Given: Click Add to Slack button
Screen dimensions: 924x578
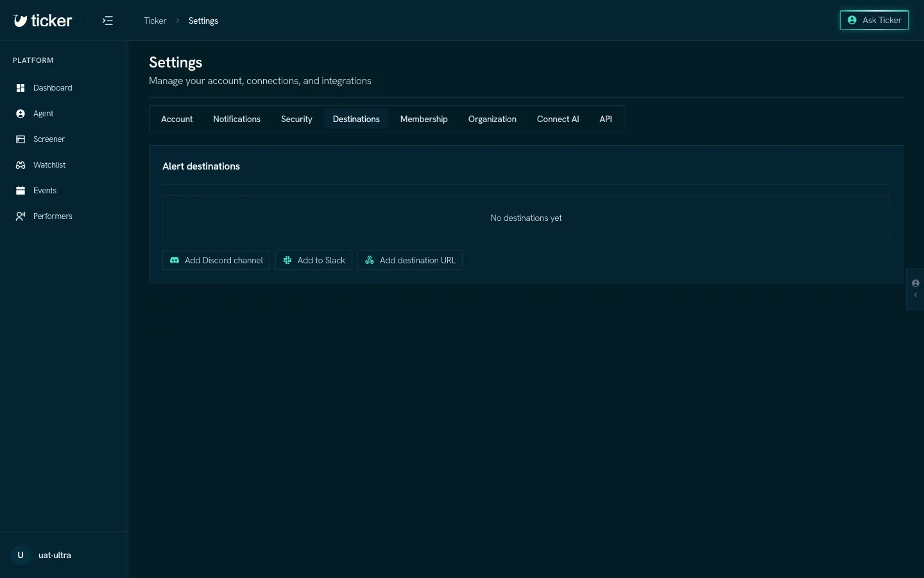Looking at the screenshot, I should [314, 260].
